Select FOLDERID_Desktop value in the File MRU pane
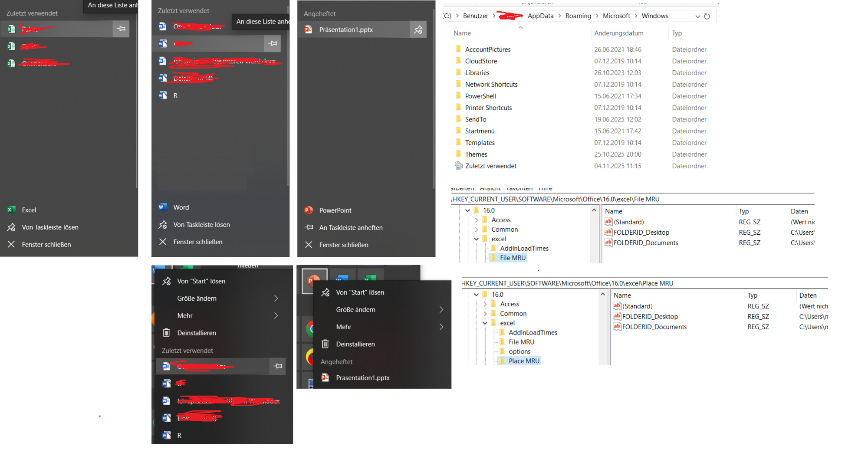 click(x=641, y=233)
